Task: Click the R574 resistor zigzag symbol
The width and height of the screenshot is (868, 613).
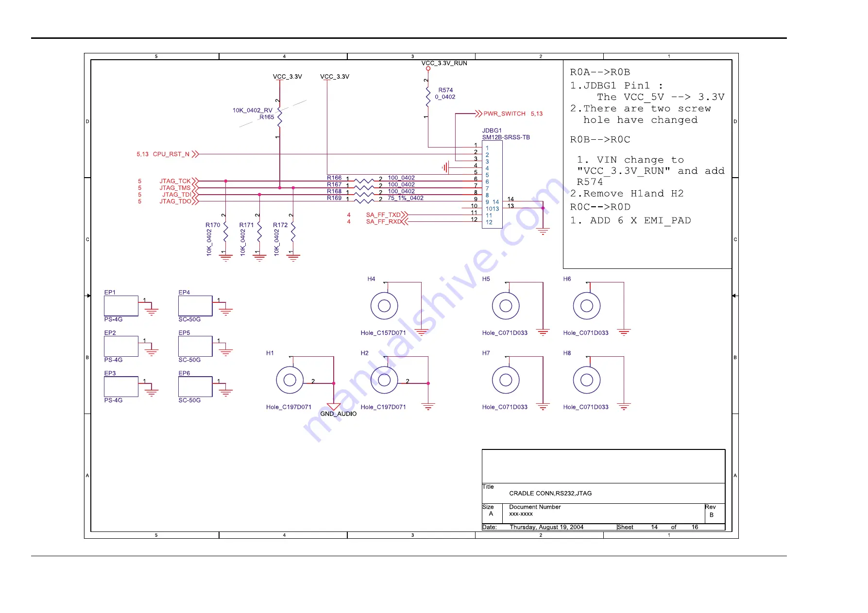Action: [x=428, y=96]
